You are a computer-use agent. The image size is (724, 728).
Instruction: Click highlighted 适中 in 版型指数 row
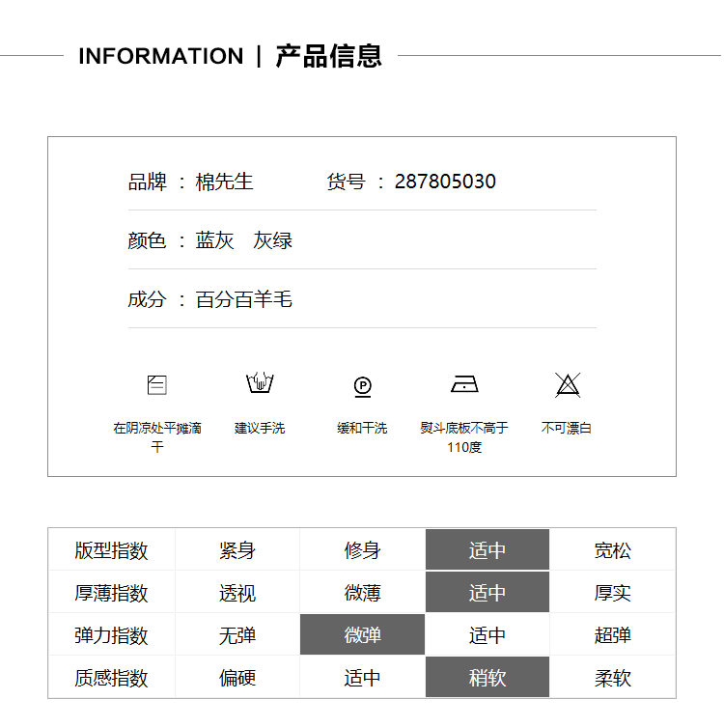pyautogui.click(x=487, y=549)
